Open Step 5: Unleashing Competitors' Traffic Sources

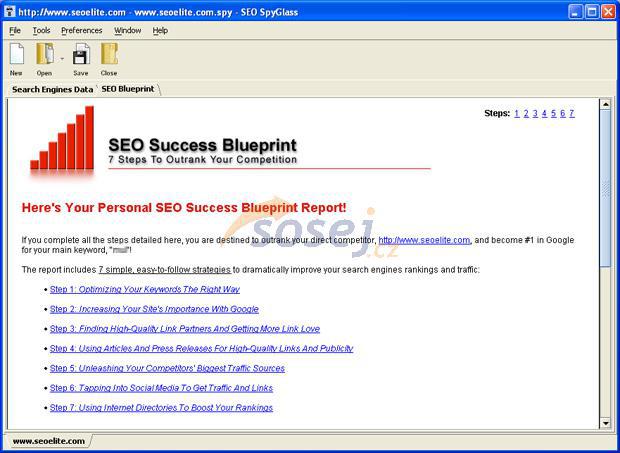pyautogui.click(x=167, y=368)
